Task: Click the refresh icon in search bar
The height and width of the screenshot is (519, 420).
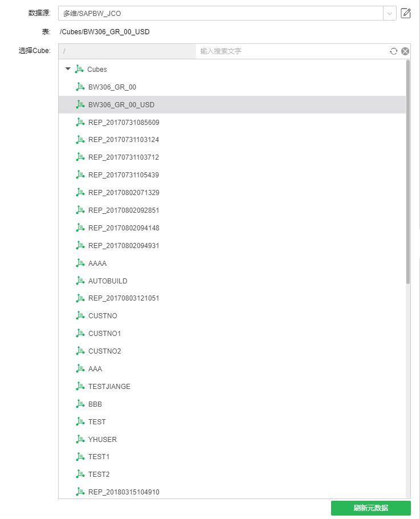Action: tap(393, 51)
